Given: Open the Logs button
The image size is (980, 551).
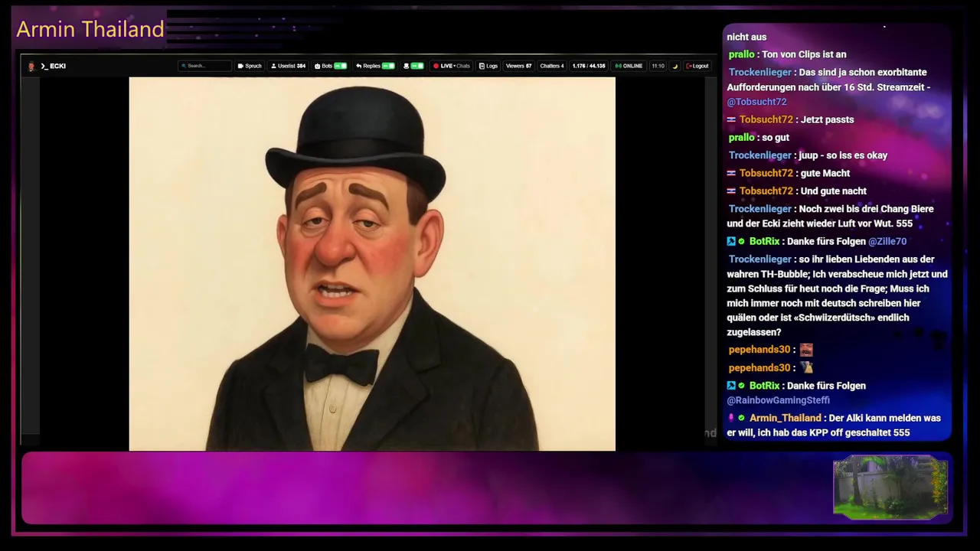Looking at the screenshot, I should [x=488, y=66].
